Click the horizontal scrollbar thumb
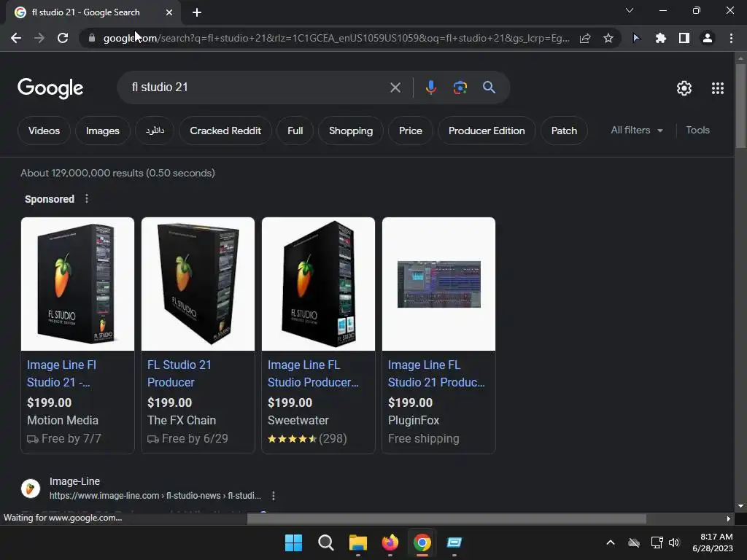Screen dimensions: 747x560 [446, 518]
